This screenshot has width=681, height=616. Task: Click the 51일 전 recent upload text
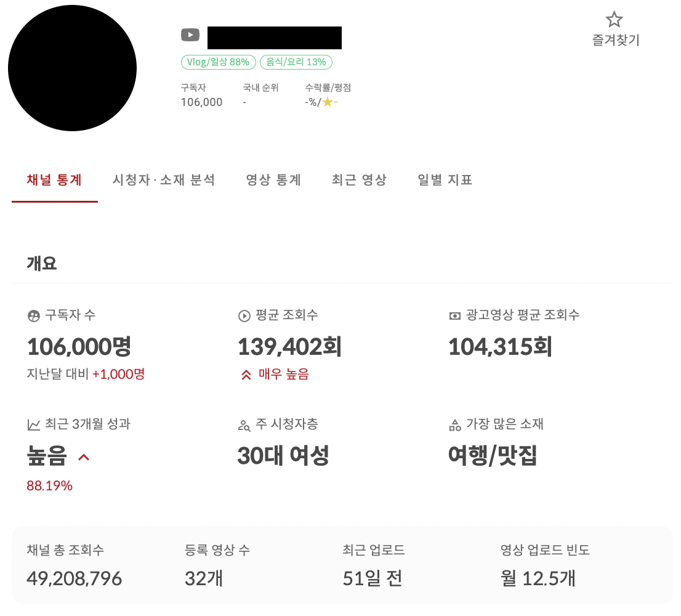pyautogui.click(x=372, y=578)
